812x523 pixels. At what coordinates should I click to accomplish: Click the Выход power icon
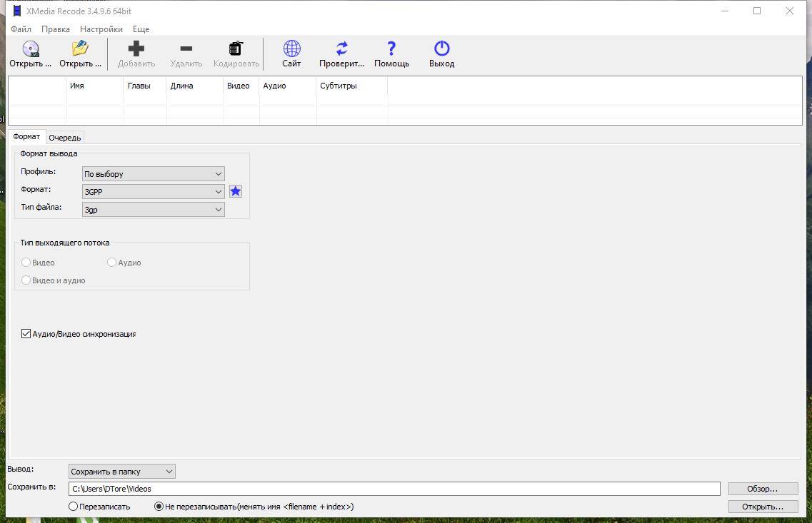click(442, 49)
